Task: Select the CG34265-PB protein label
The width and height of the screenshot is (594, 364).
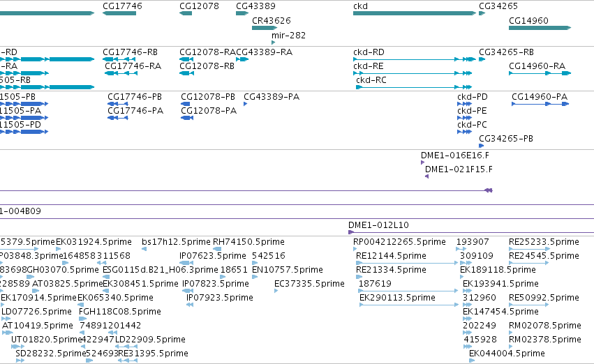Action: pos(506,139)
